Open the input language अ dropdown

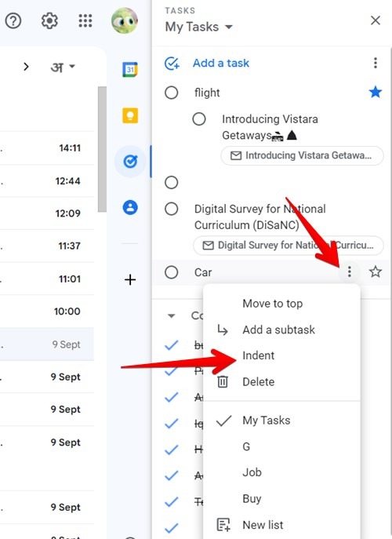(x=63, y=67)
